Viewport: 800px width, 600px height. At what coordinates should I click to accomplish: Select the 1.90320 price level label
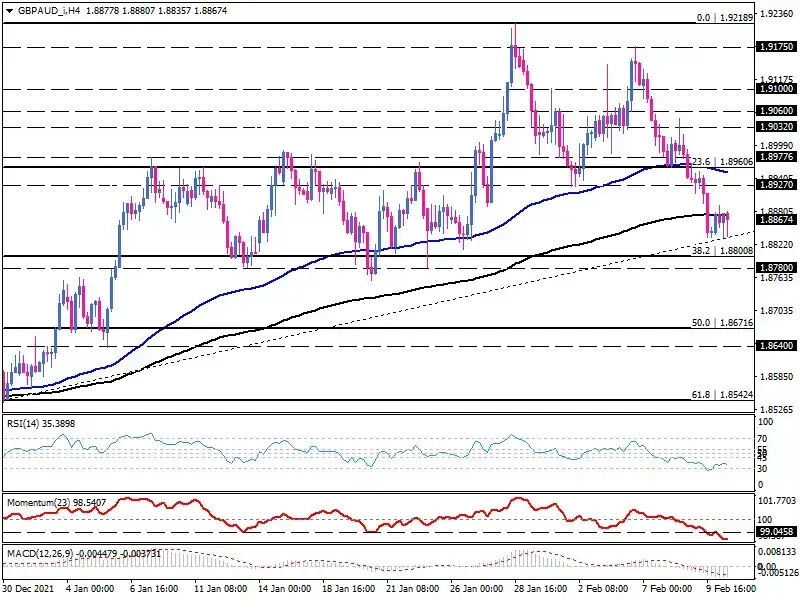pos(776,127)
